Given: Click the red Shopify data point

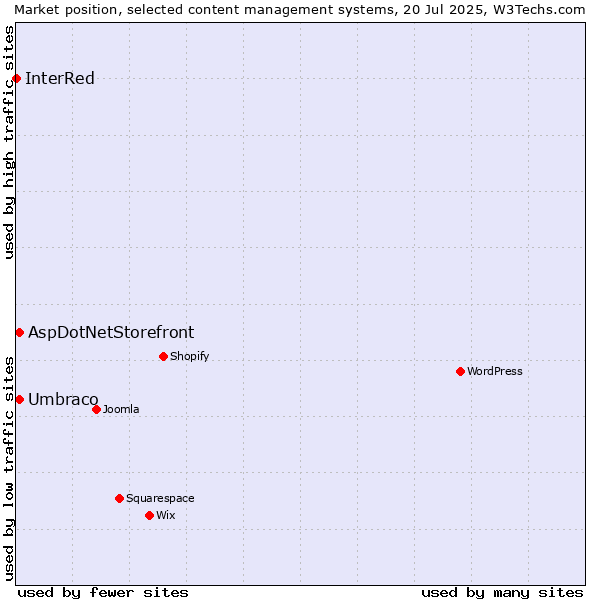Looking at the screenshot, I should (x=163, y=357).
